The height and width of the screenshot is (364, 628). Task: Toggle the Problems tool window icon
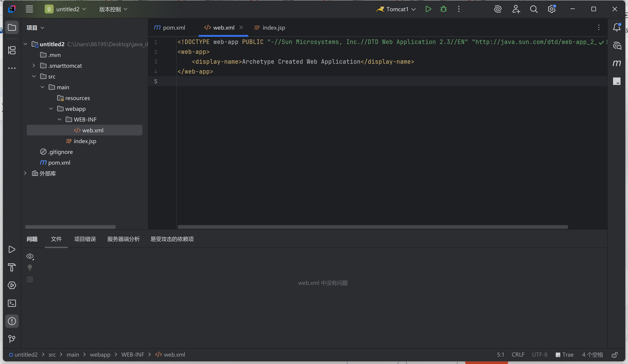tap(12, 321)
